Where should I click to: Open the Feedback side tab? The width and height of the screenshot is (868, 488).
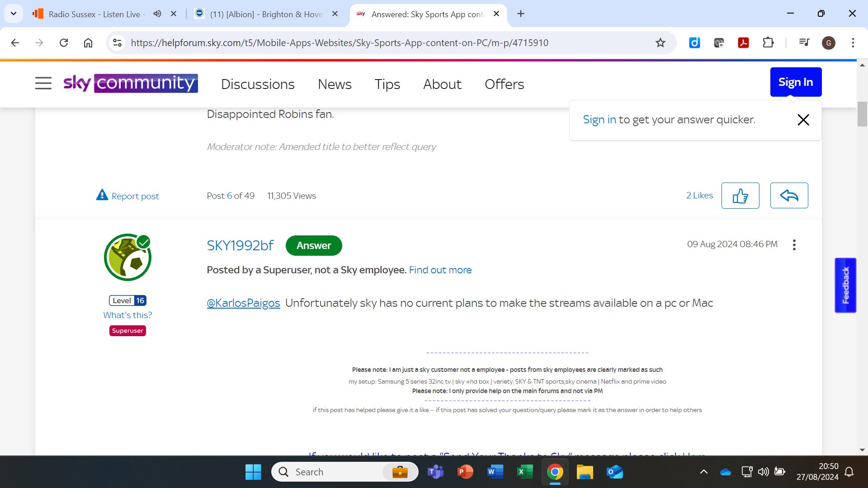pyautogui.click(x=845, y=285)
